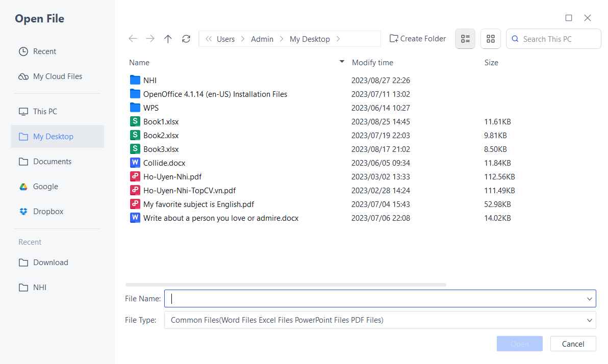Close the Open File dialog
The height and width of the screenshot is (364, 608).
(588, 18)
